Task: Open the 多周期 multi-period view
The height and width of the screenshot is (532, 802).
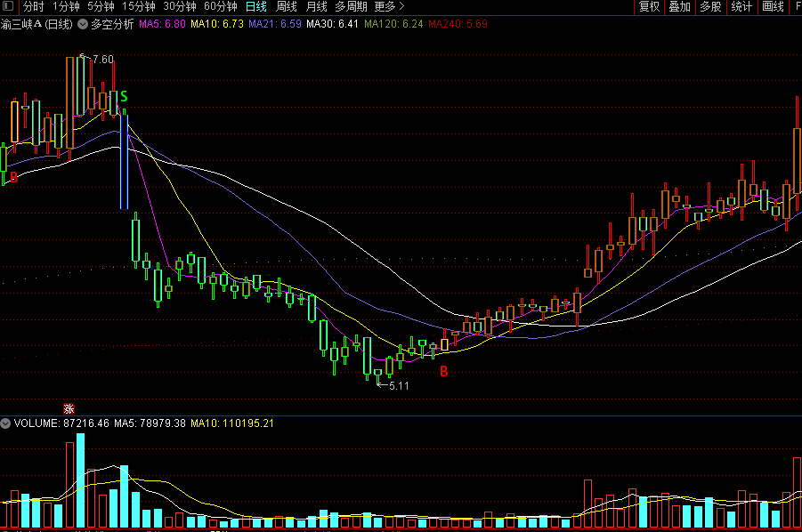Action: pyautogui.click(x=351, y=6)
